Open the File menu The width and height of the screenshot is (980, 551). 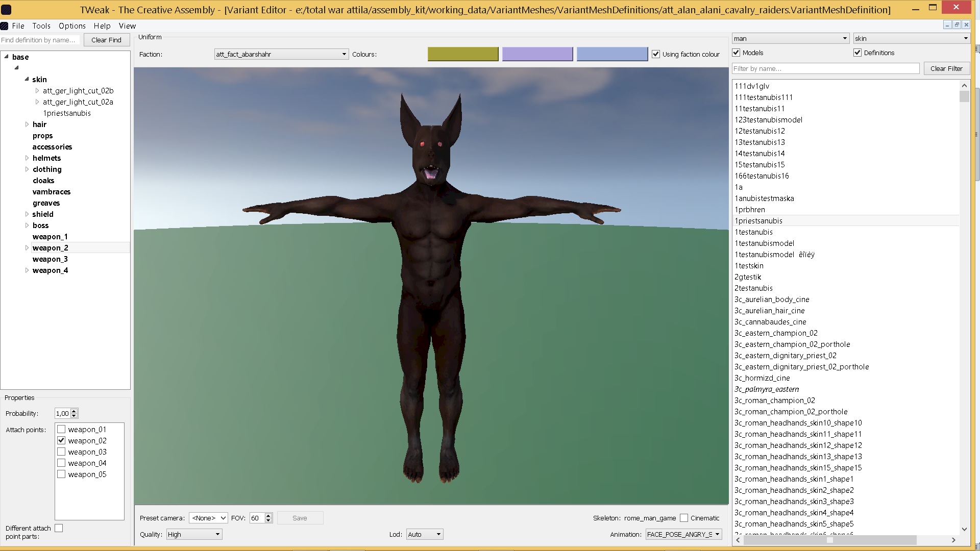pyautogui.click(x=18, y=26)
